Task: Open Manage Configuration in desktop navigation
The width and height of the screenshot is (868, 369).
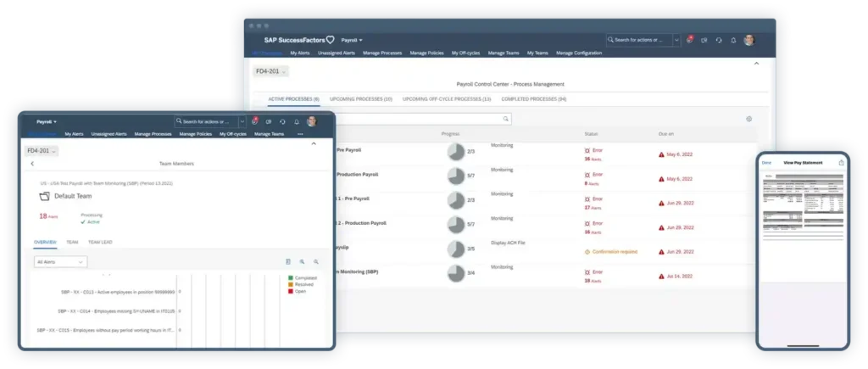Action: coord(578,53)
